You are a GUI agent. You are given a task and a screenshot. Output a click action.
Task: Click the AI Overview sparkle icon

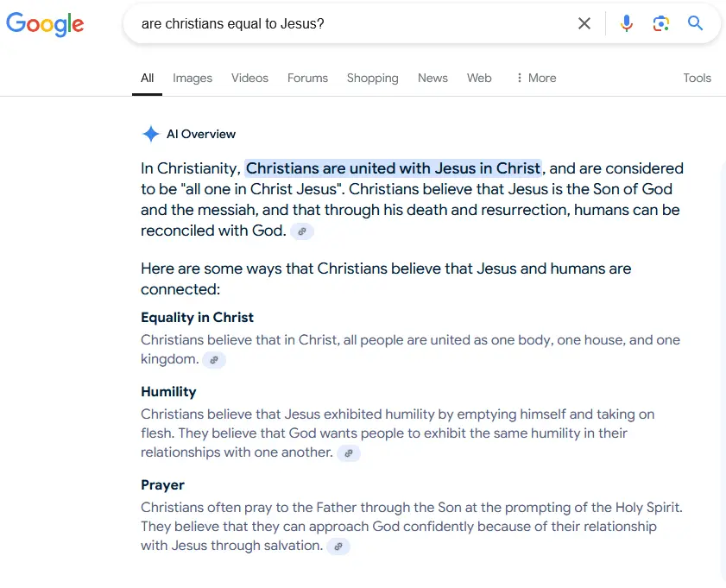(151, 134)
